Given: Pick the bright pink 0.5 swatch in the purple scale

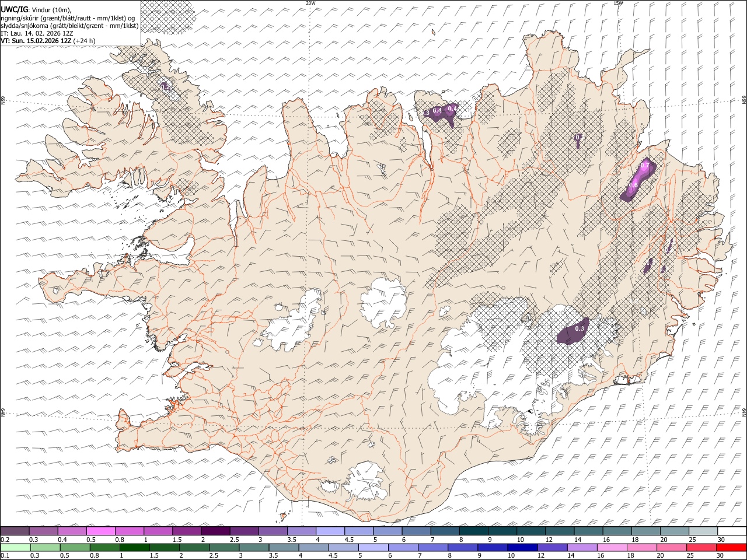Looking at the screenshot, I should click(x=101, y=531).
